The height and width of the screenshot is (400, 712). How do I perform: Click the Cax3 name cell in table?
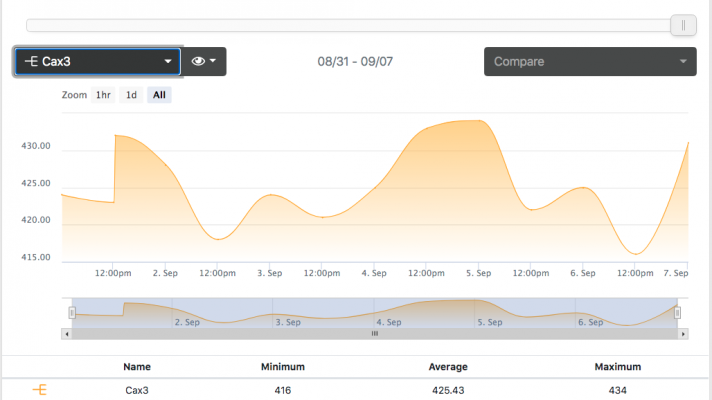[x=137, y=390]
